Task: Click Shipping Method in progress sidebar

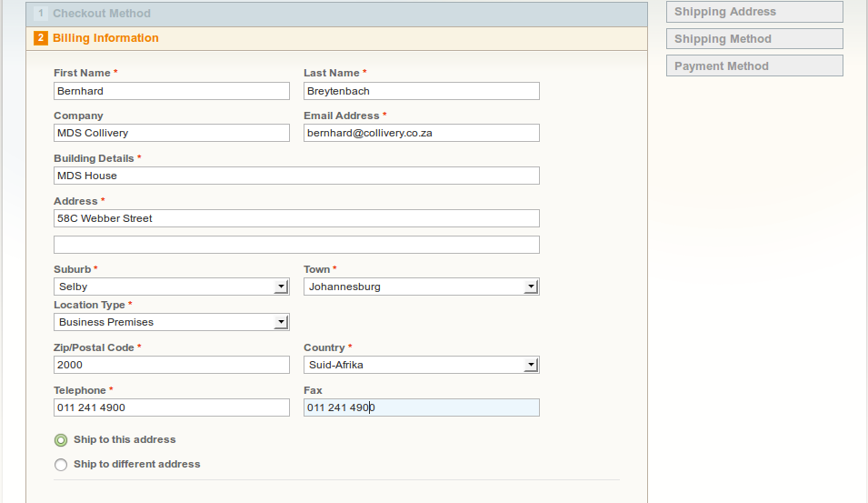Action: pos(753,39)
